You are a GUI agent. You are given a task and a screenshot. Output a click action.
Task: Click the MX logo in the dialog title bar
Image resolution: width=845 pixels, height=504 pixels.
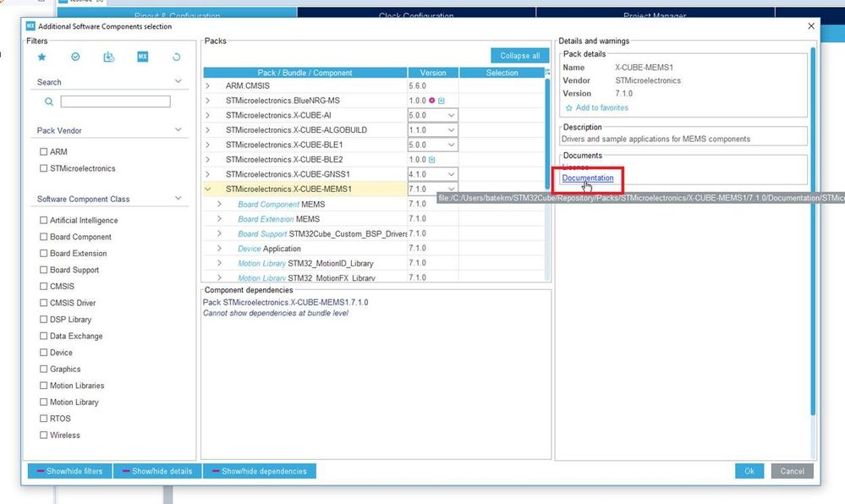pyautogui.click(x=30, y=26)
